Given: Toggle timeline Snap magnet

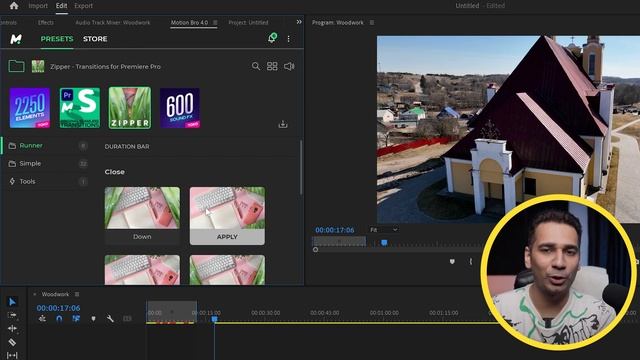Looking at the screenshot, I should pyautogui.click(x=59, y=319).
